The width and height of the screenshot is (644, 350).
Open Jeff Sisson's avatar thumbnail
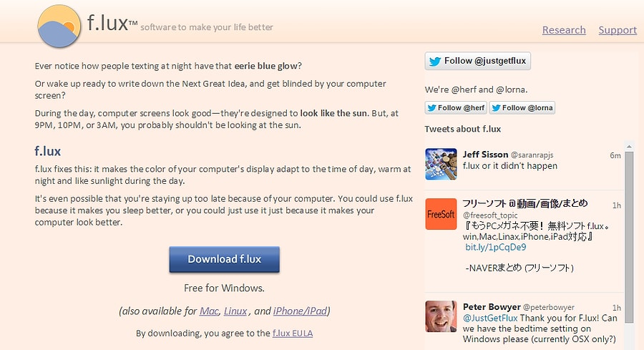coord(441,164)
